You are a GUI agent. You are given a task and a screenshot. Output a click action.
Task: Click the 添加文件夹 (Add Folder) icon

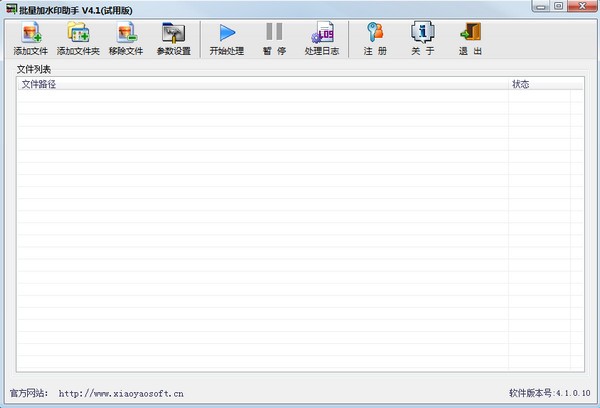(x=78, y=37)
